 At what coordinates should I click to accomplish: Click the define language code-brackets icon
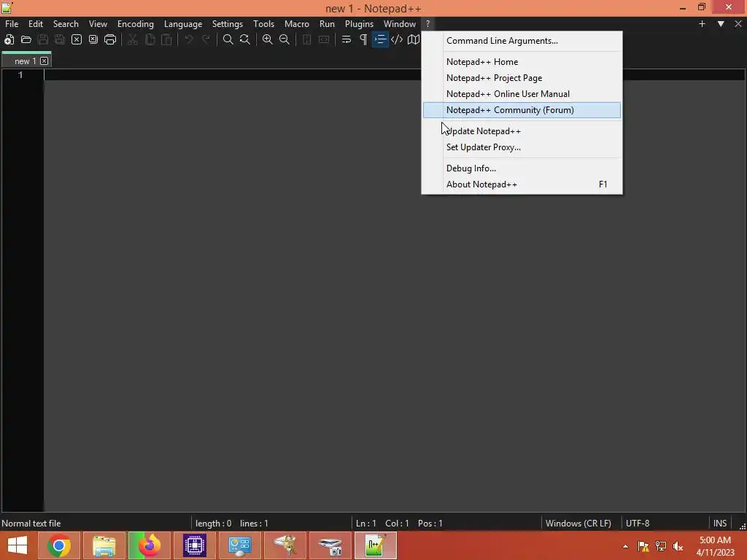pos(397,39)
